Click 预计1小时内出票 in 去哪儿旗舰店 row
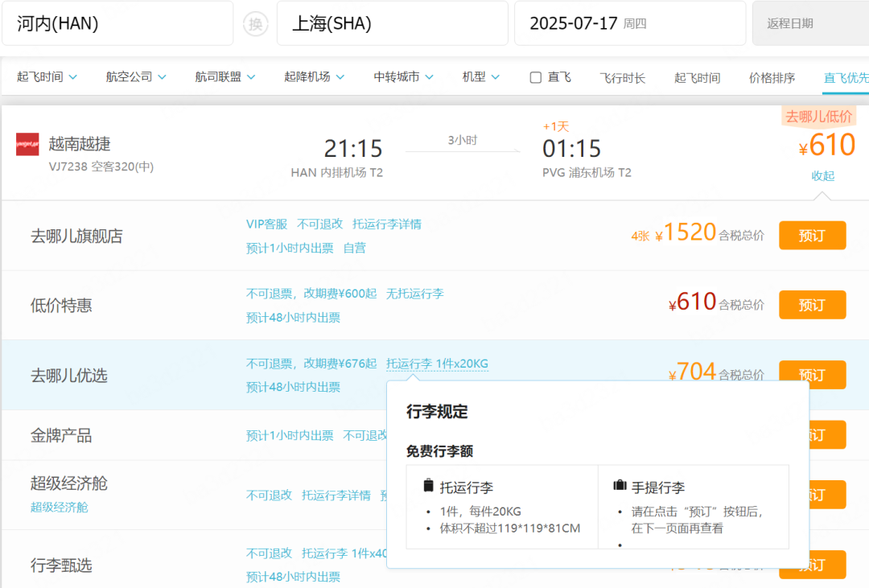The width and height of the screenshot is (869, 588). [x=290, y=248]
